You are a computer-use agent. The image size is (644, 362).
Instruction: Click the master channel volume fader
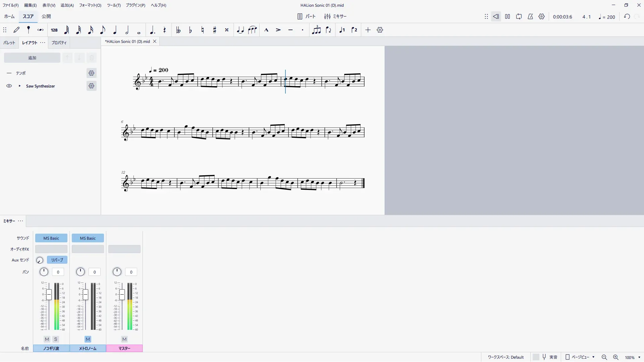(x=122, y=295)
